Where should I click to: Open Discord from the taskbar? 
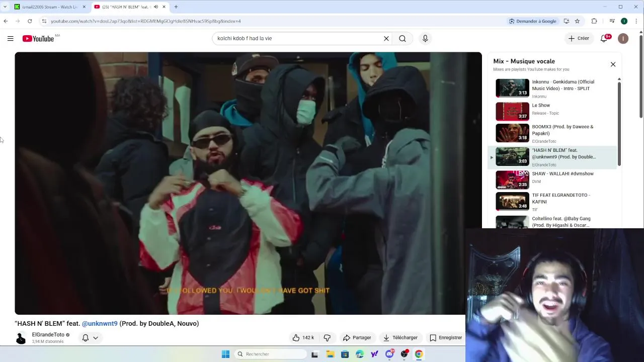389,354
